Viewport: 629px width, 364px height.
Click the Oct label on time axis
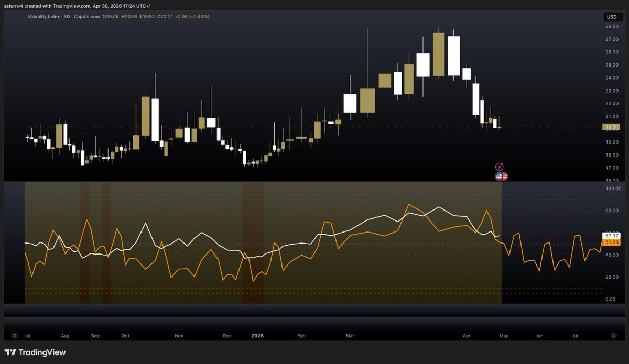pos(125,335)
